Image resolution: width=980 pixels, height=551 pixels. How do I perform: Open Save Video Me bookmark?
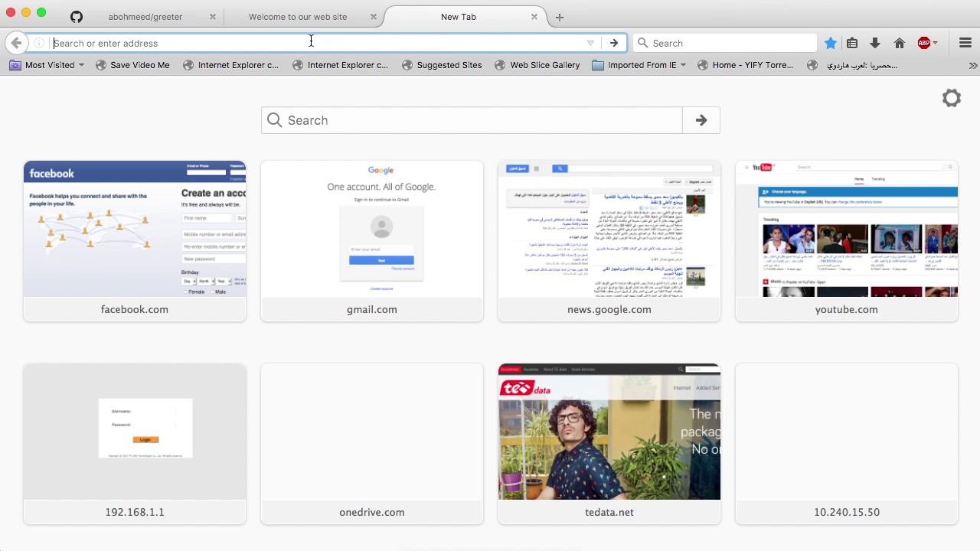tap(132, 65)
